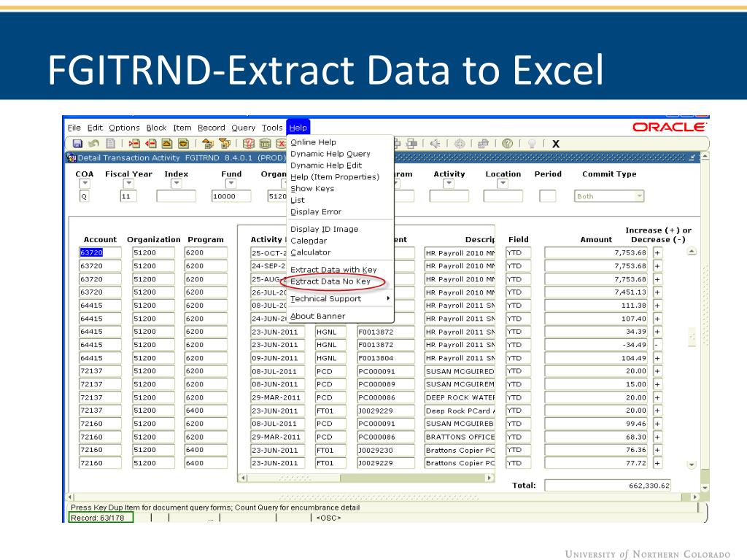Click the records list scroll-up arrow
This screenshot has height=560, width=747.
pos(692,252)
